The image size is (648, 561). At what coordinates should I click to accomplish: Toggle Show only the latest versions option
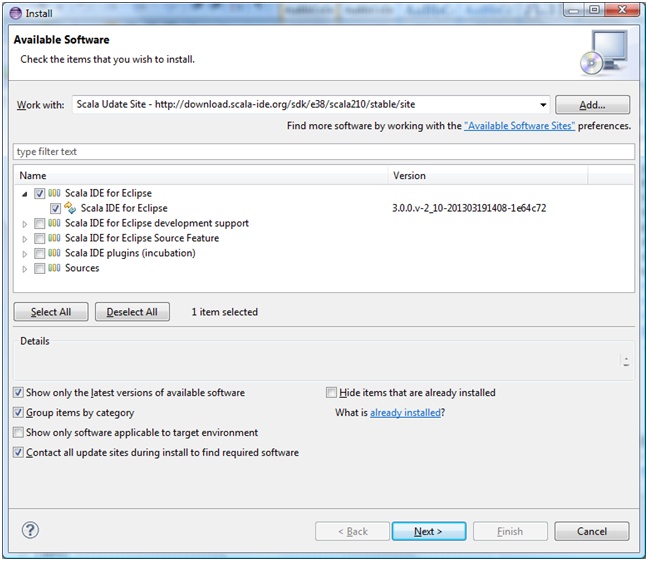(x=18, y=392)
